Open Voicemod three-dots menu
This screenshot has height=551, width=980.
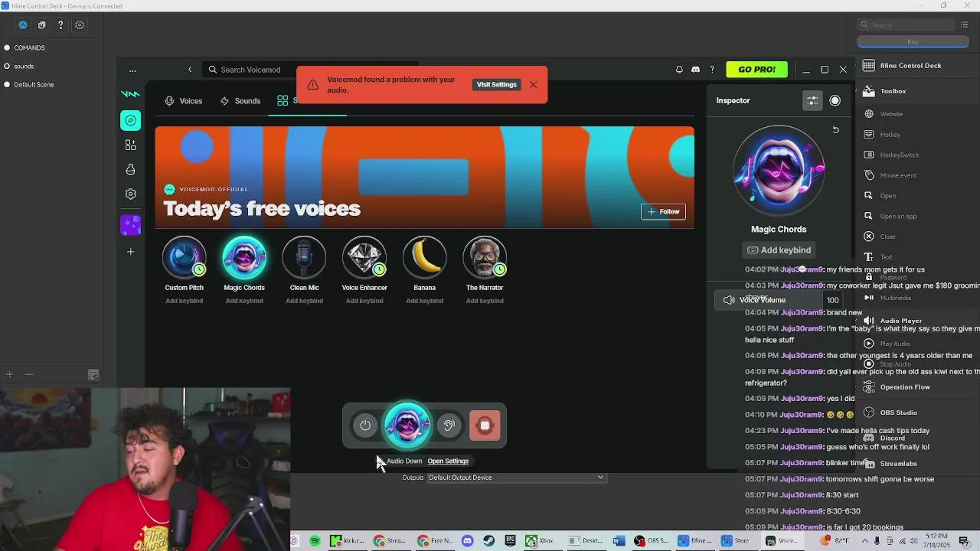click(x=132, y=70)
